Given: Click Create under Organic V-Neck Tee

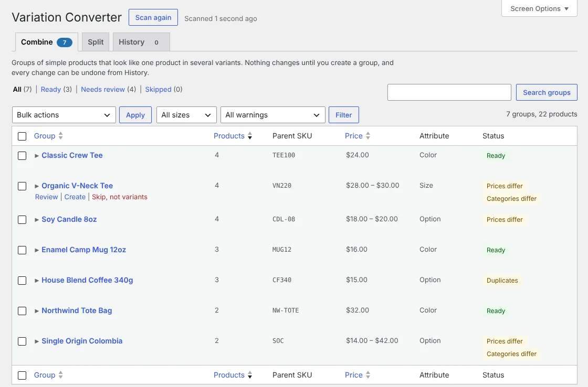Looking at the screenshot, I should click(x=75, y=197).
